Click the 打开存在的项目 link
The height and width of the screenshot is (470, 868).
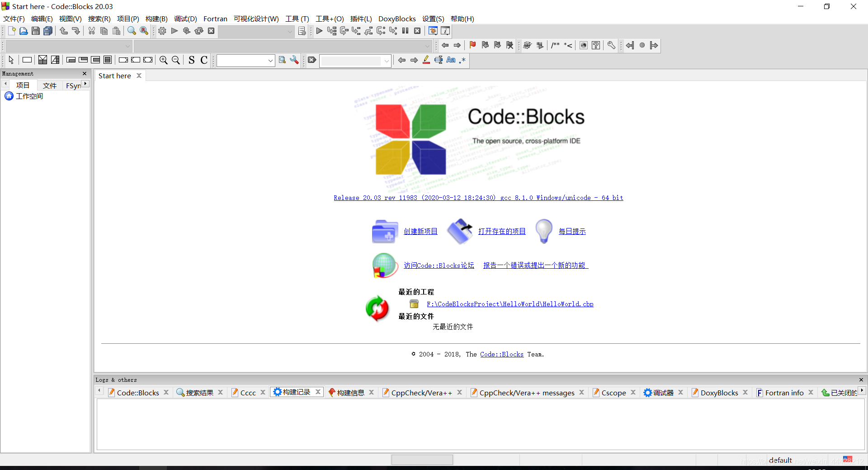[502, 231]
